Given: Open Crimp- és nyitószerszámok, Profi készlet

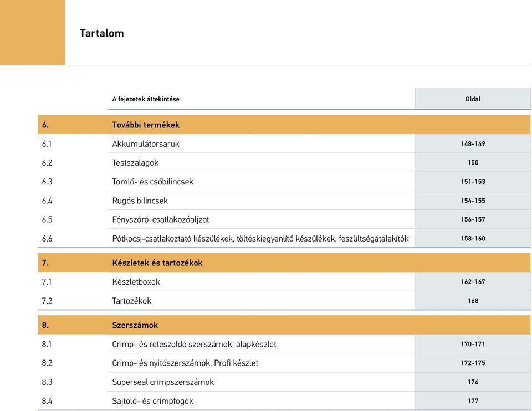Looking at the screenshot, I should [185, 363].
